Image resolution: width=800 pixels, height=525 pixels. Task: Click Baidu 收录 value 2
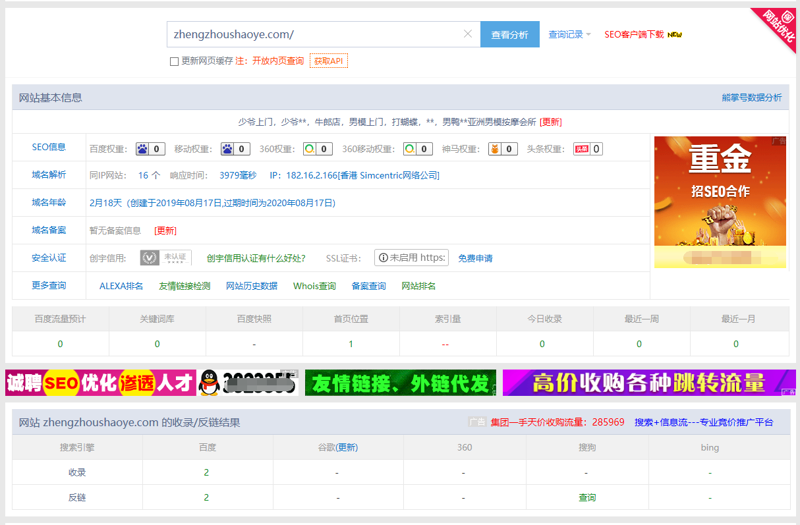click(x=206, y=472)
